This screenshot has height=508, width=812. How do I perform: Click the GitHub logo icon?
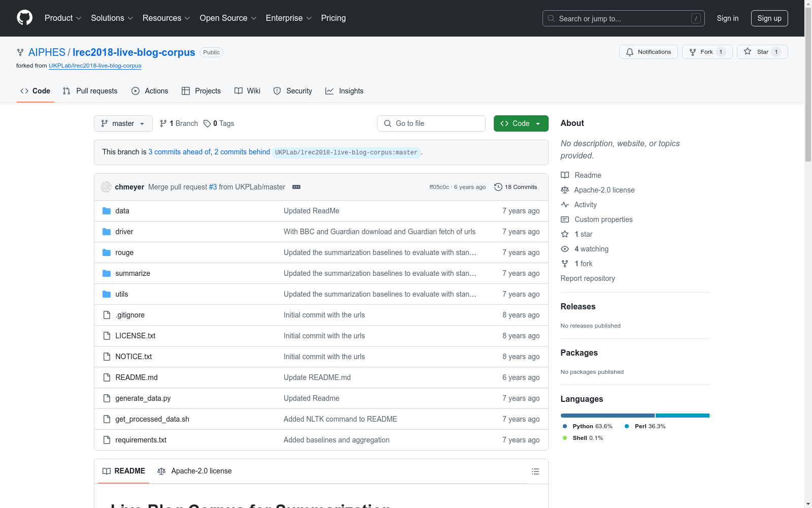coord(24,18)
